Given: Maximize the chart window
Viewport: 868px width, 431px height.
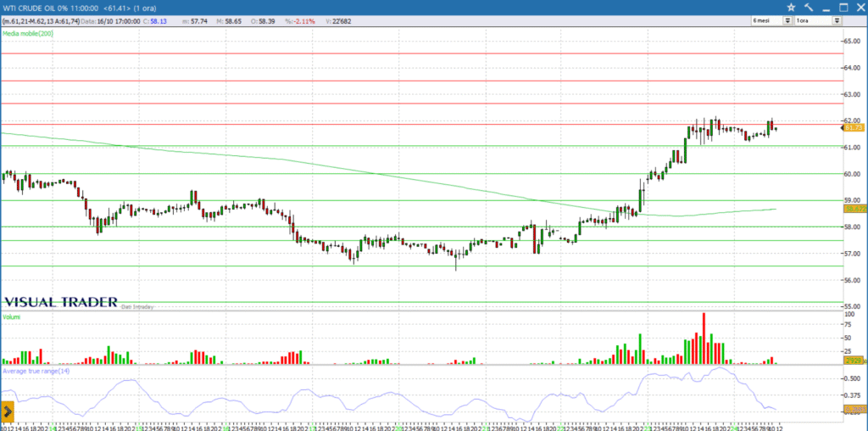Looking at the screenshot, I should [x=843, y=7].
